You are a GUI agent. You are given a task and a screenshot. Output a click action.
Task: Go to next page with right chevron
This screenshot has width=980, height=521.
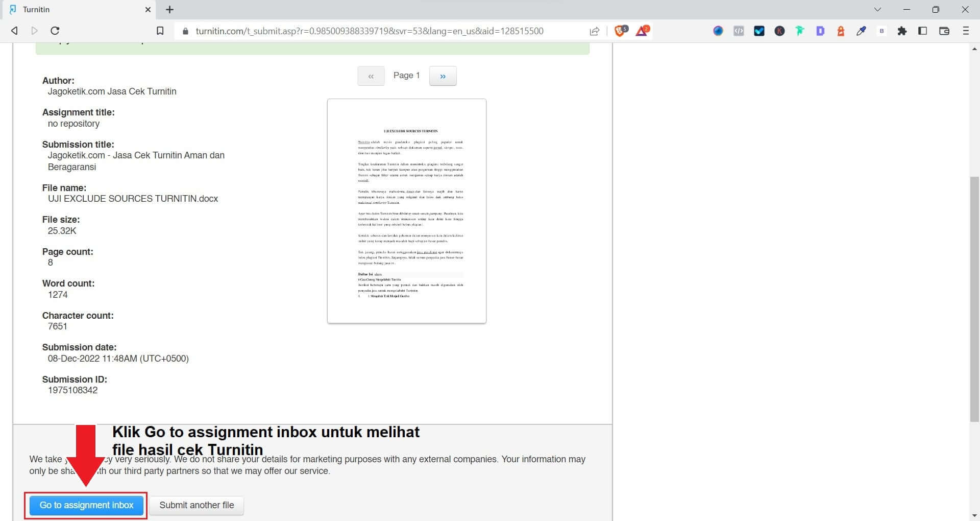click(x=443, y=76)
